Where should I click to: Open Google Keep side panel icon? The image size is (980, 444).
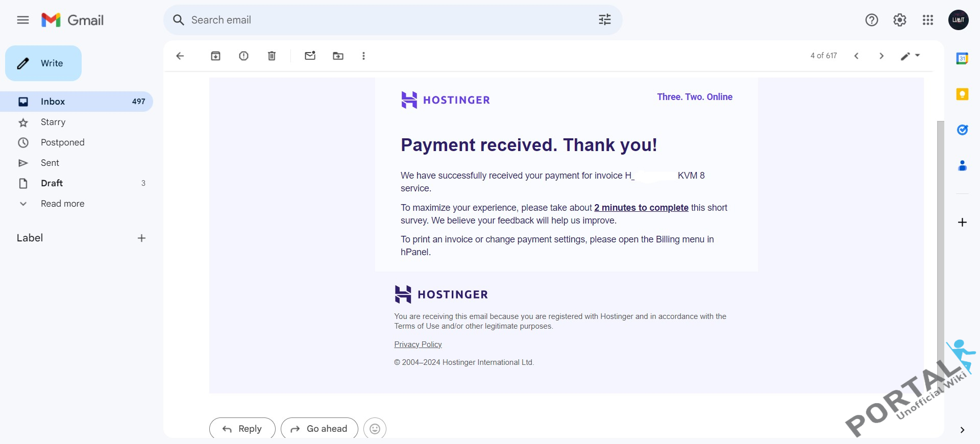[x=962, y=94]
